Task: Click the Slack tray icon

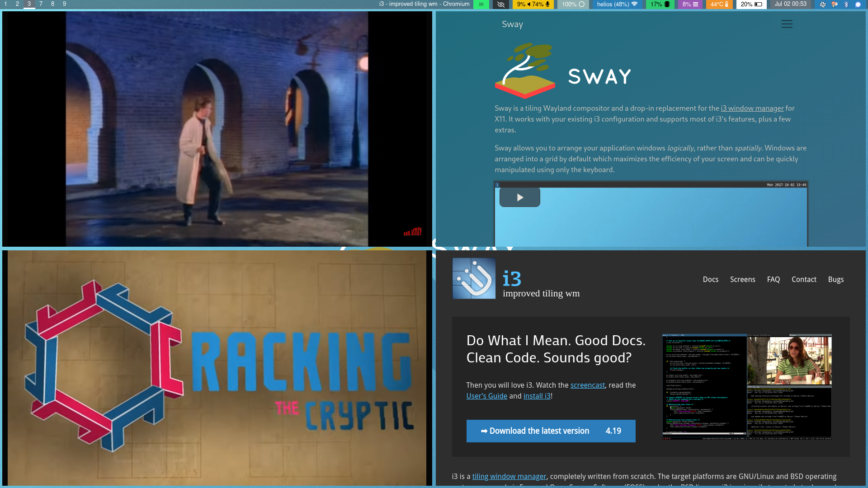Action: click(x=823, y=5)
